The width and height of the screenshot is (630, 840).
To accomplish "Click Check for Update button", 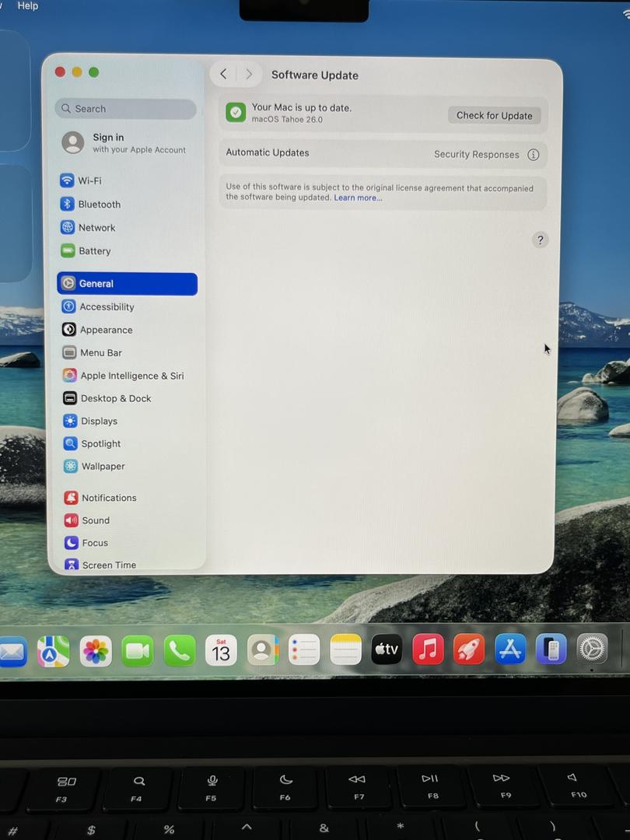I will tap(495, 116).
